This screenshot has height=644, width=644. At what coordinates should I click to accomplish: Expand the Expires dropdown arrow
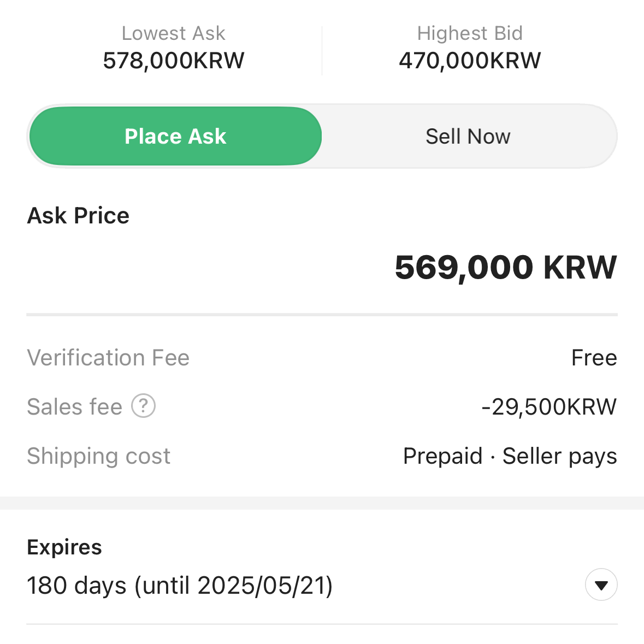pyautogui.click(x=601, y=584)
